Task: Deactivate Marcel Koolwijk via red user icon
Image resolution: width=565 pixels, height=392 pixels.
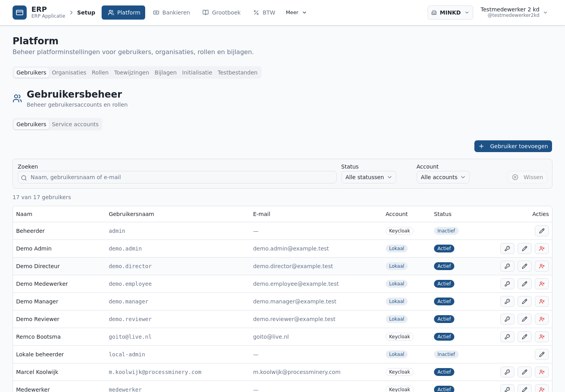Action: [x=541, y=372]
